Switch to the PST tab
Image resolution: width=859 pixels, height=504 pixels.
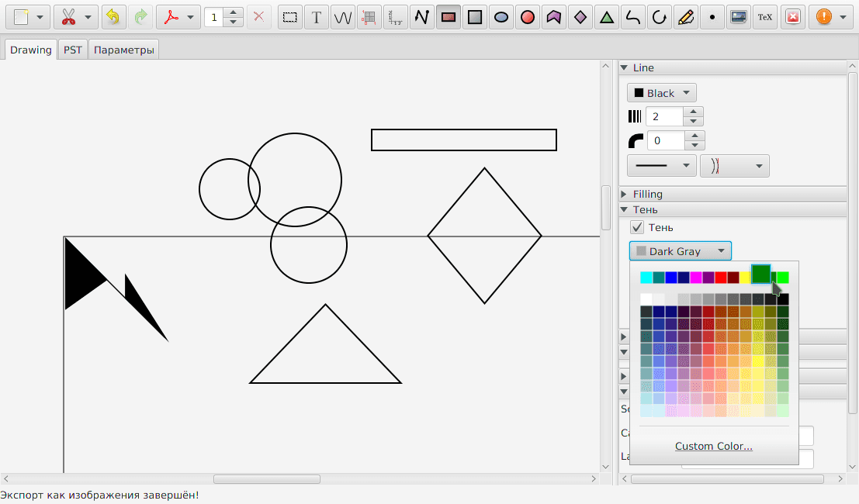(73, 50)
